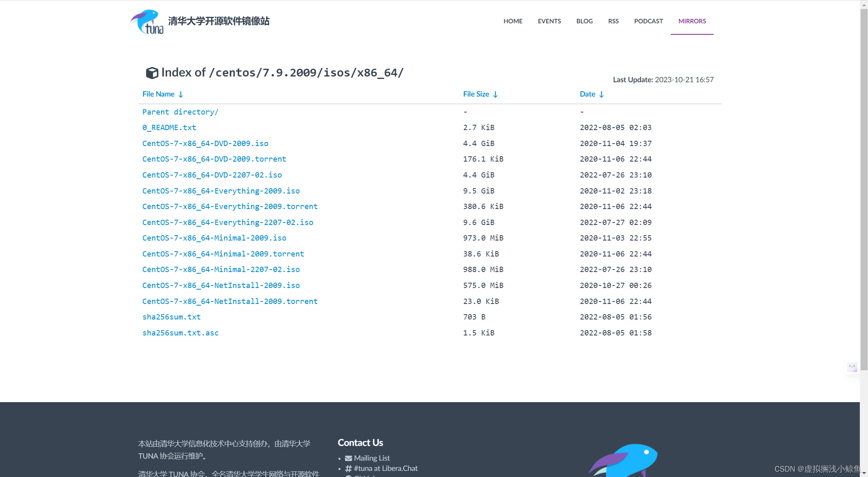Click the site title 清华大学开源软件镜像站
This screenshot has height=477, width=868.
[219, 21]
